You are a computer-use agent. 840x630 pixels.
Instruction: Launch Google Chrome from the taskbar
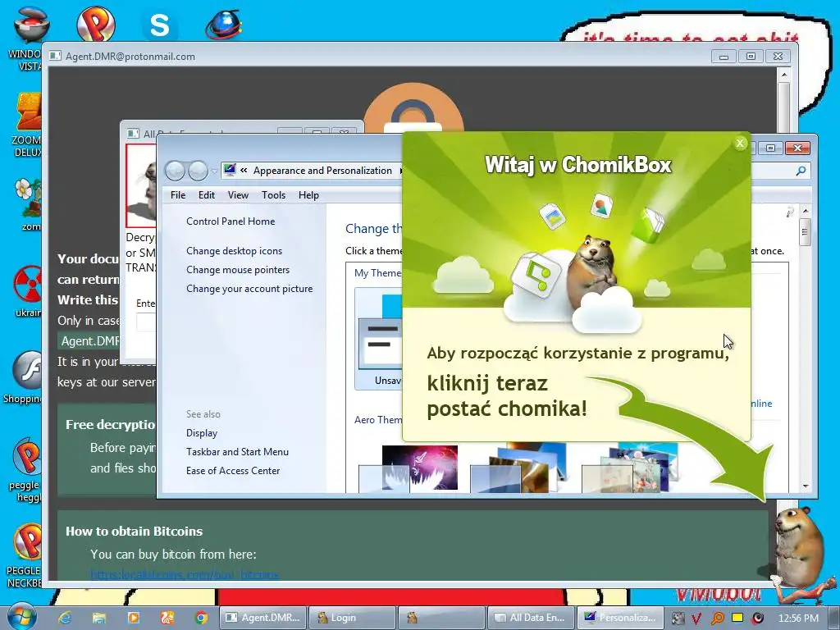(202, 618)
